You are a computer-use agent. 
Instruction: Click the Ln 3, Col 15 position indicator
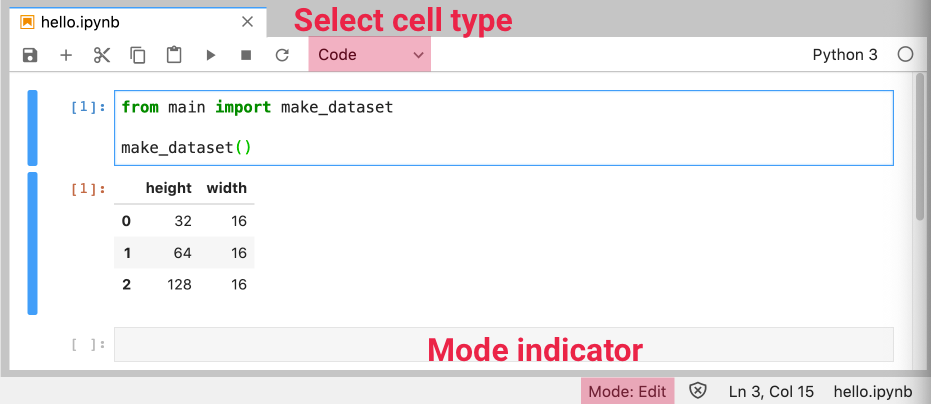[770, 391]
